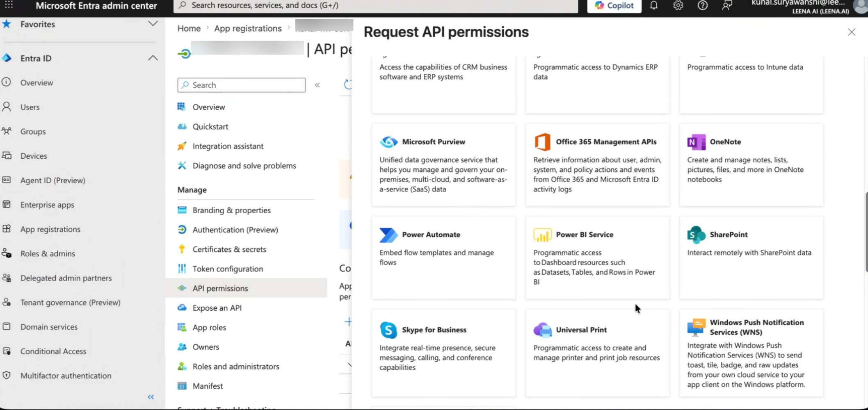Viewport: 868px width, 410px height.
Task: Click the refresh icon on API permissions page
Action: 348,84
